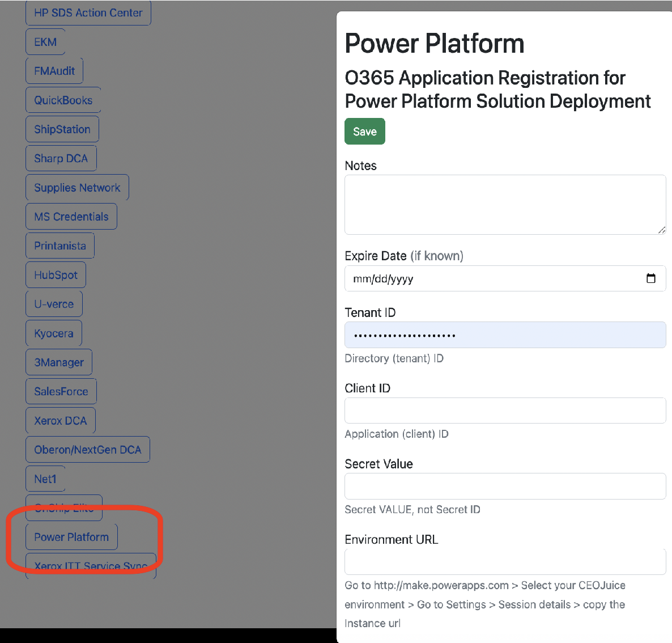Viewport: 672px width, 643px height.
Task: Select Oberon/NextGen DCA
Action: pos(88,450)
